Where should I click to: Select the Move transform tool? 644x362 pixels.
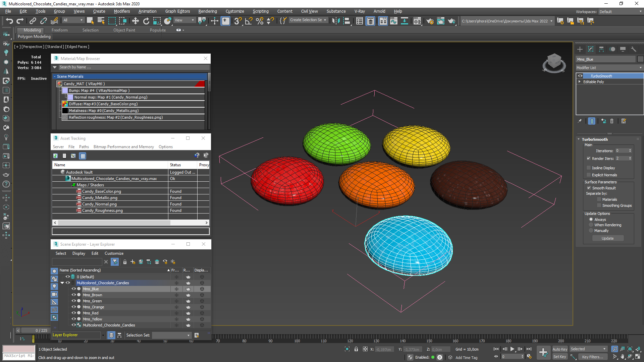pyautogui.click(x=135, y=21)
